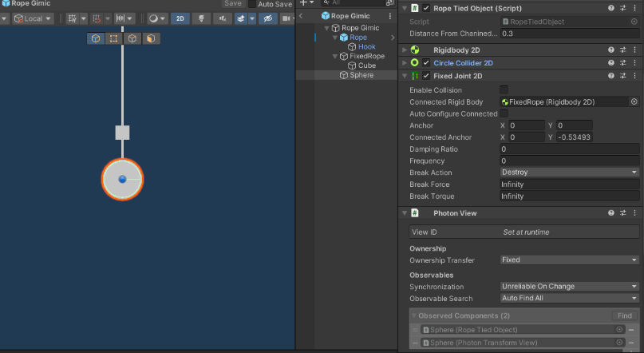This screenshot has height=353, width=644.
Task: Toggle grid snapping in Scene toolbar
Action: (x=97, y=18)
